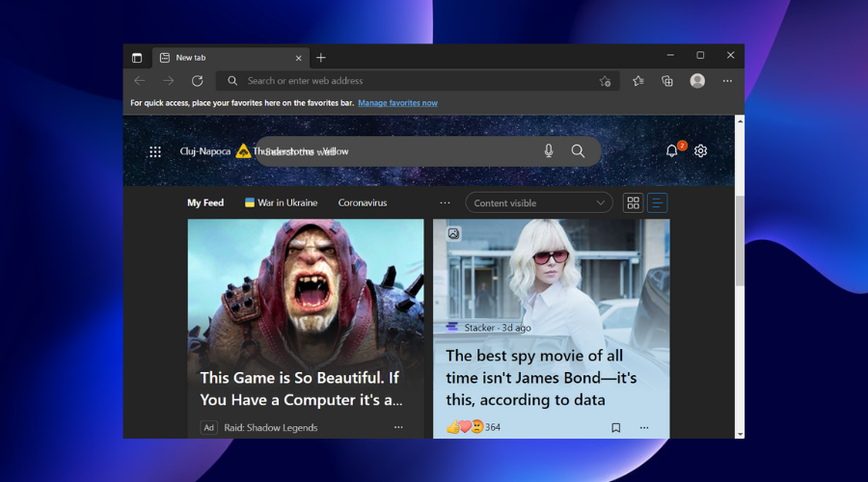The width and height of the screenshot is (868, 482).
Task: Open notifications bell with badge
Action: 672,150
